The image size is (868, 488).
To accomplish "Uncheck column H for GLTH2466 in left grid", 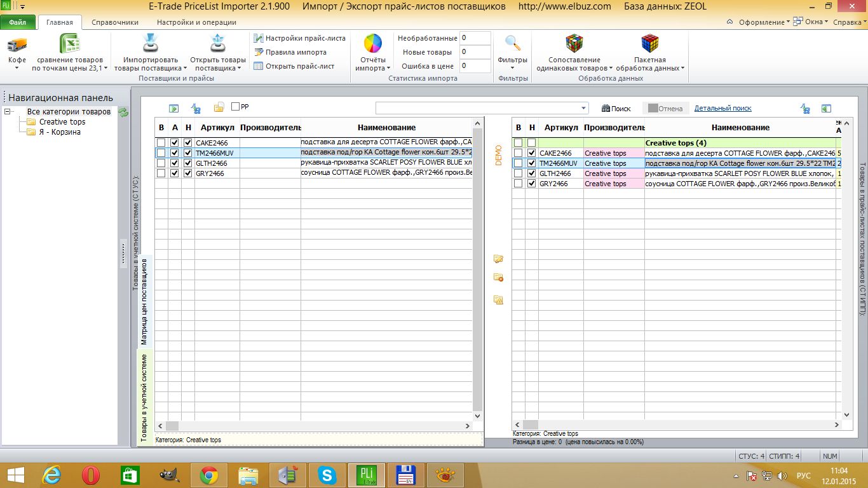I will pos(187,163).
